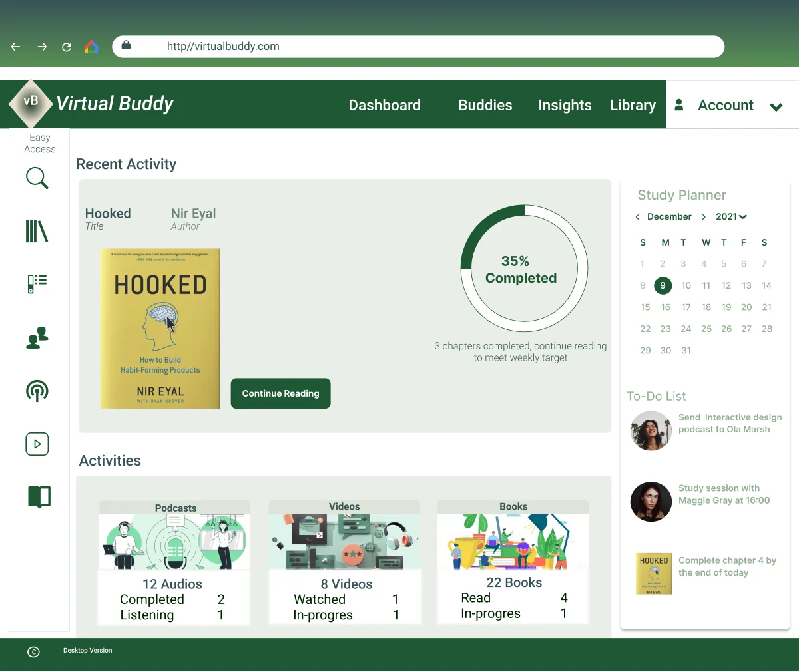Viewport: 799px width, 672px height.
Task: Click the December month label
Action: tap(669, 217)
